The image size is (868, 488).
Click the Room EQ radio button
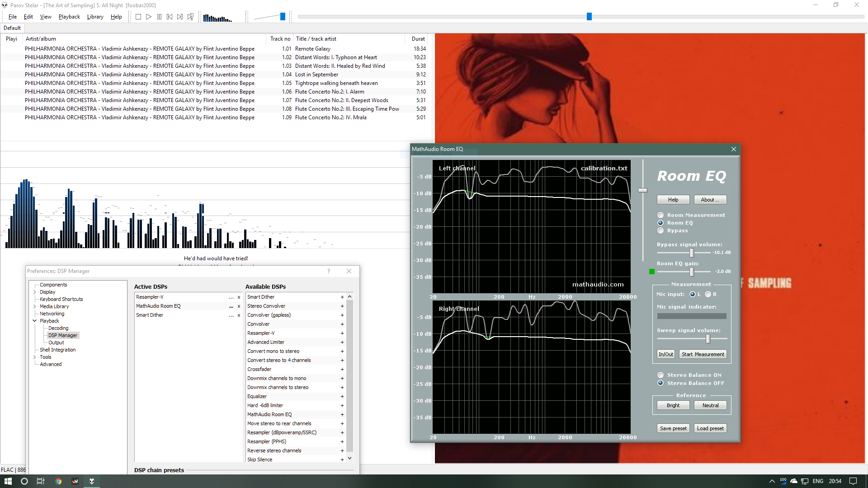660,223
